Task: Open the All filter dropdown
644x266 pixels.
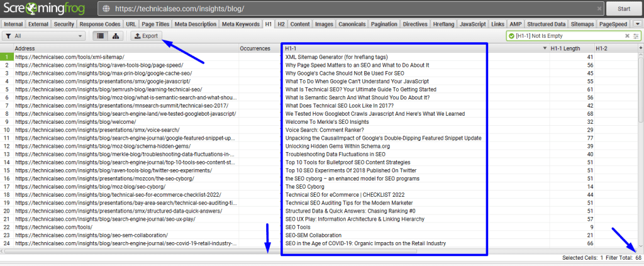Action: click(x=44, y=36)
